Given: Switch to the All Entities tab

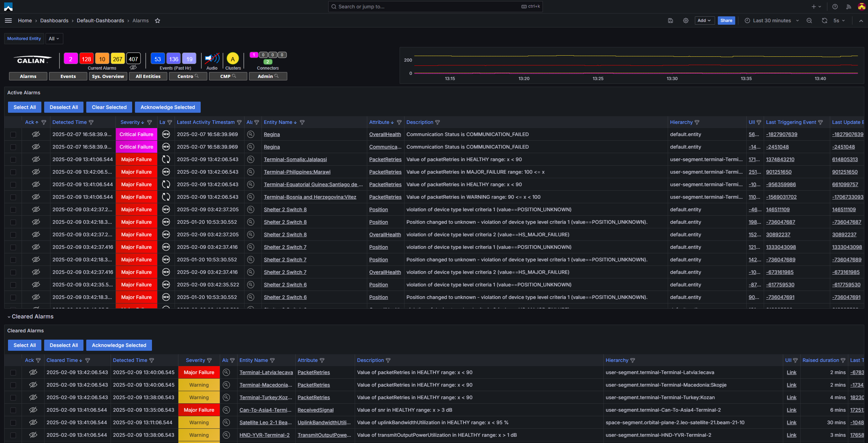Looking at the screenshot, I should coord(148,76).
